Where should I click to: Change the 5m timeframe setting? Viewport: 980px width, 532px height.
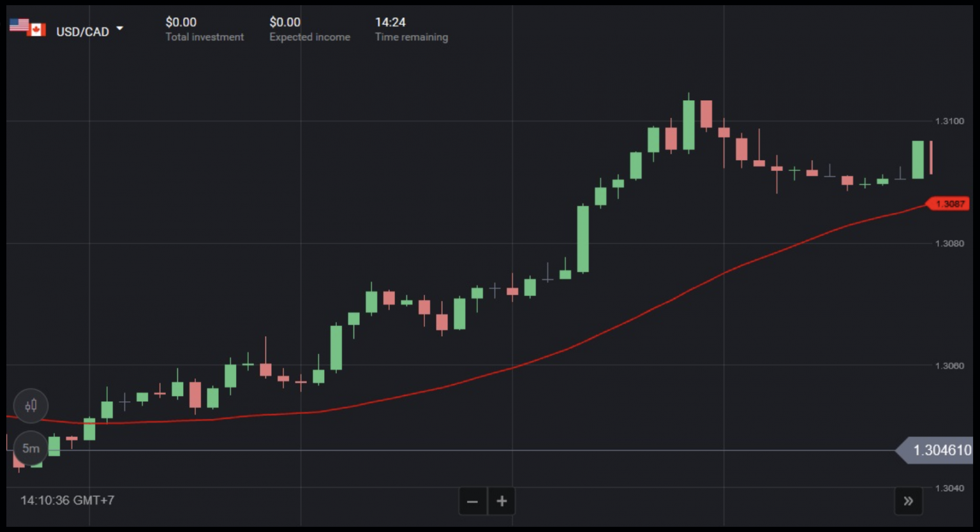tap(31, 448)
